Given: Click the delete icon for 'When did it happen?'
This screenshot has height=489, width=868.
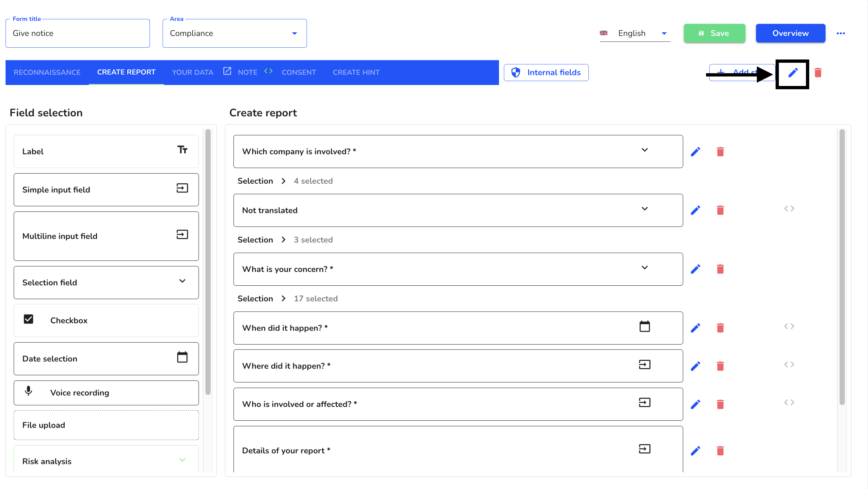Looking at the screenshot, I should tap(721, 328).
